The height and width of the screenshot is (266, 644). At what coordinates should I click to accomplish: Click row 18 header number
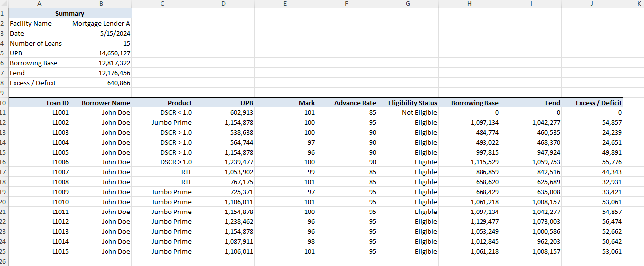coord(3,182)
